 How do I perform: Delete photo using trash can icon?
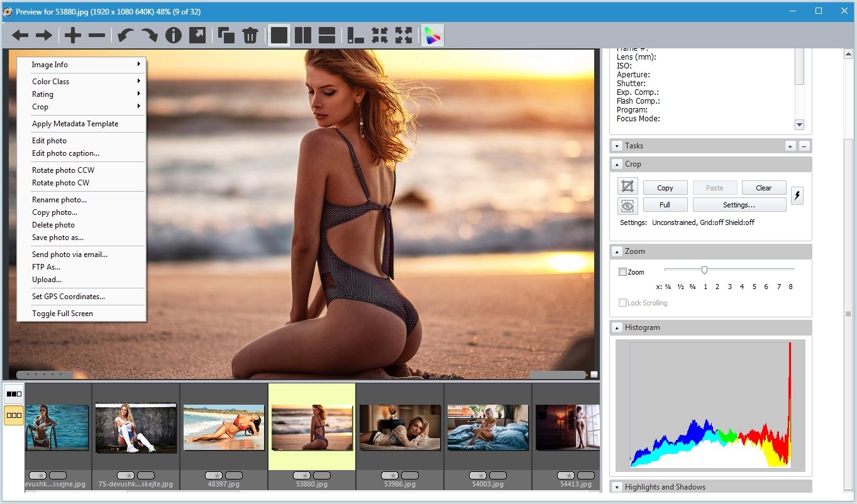coord(250,36)
